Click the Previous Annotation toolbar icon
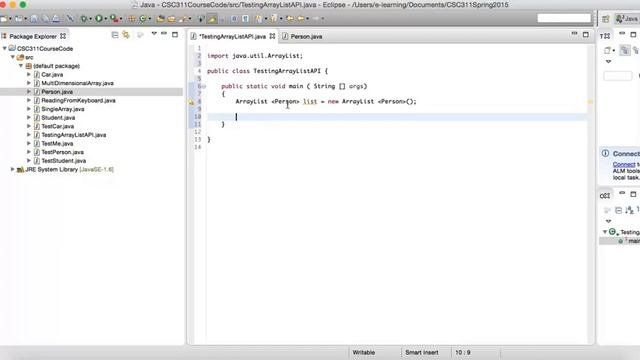 [x=273, y=19]
